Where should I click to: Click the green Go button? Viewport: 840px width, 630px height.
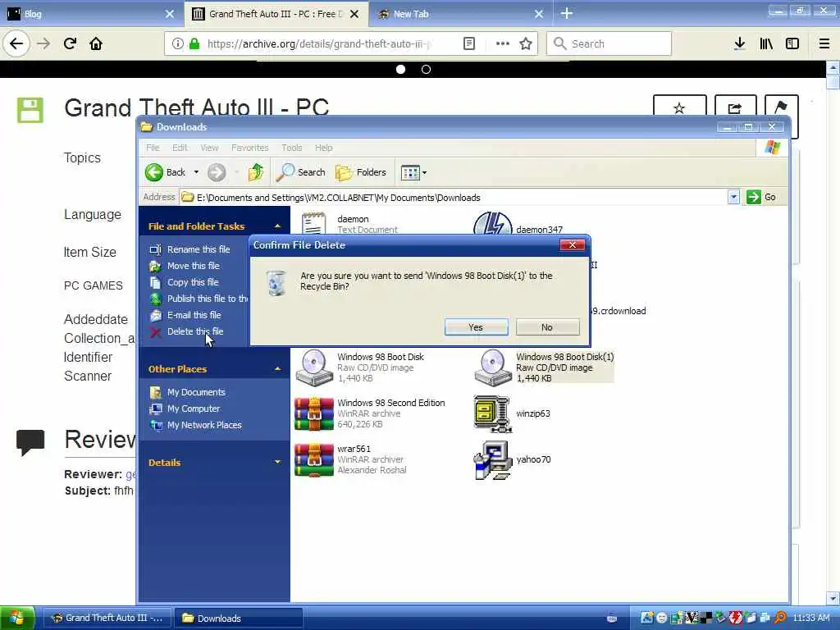pyautogui.click(x=761, y=197)
